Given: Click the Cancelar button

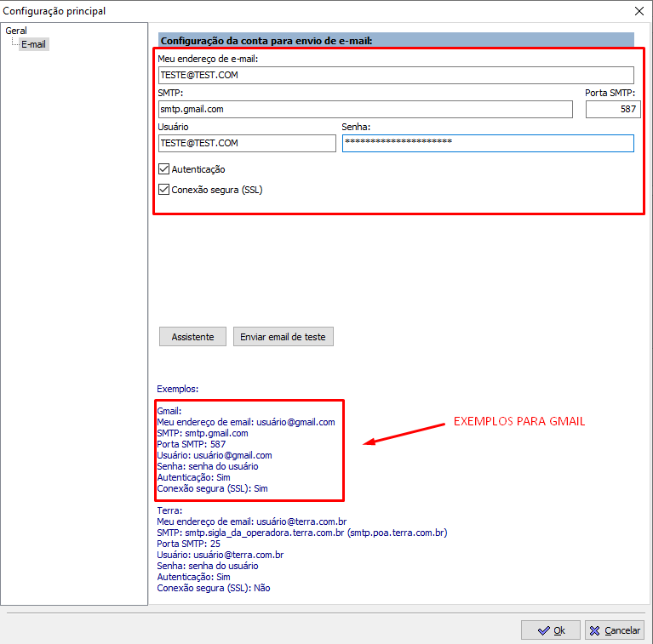Looking at the screenshot, I should pyautogui.click(x=615, y=630).
